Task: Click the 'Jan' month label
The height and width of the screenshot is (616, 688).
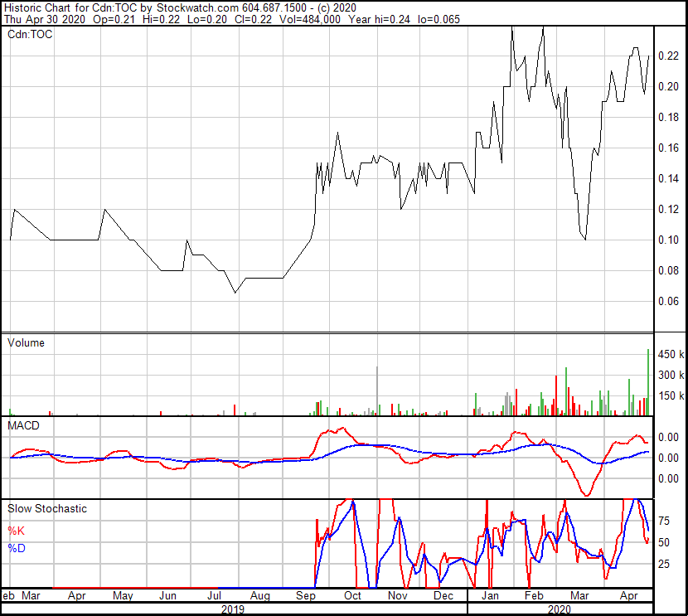Action: click(490, 596)
